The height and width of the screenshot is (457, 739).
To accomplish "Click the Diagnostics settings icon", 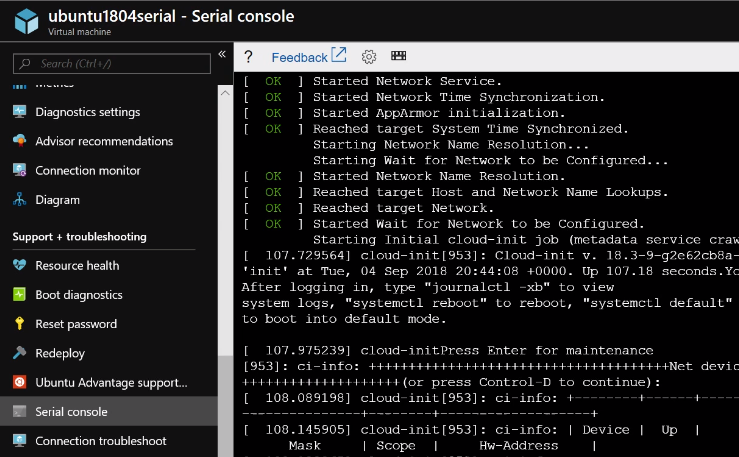I will tap(19, 112).
